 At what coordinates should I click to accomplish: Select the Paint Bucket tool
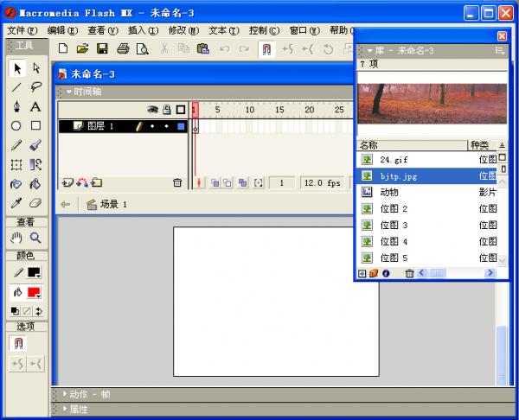35,184
